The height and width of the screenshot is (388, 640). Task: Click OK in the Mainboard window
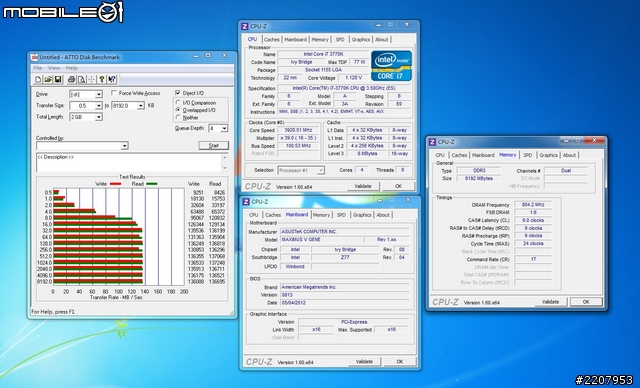400,361
